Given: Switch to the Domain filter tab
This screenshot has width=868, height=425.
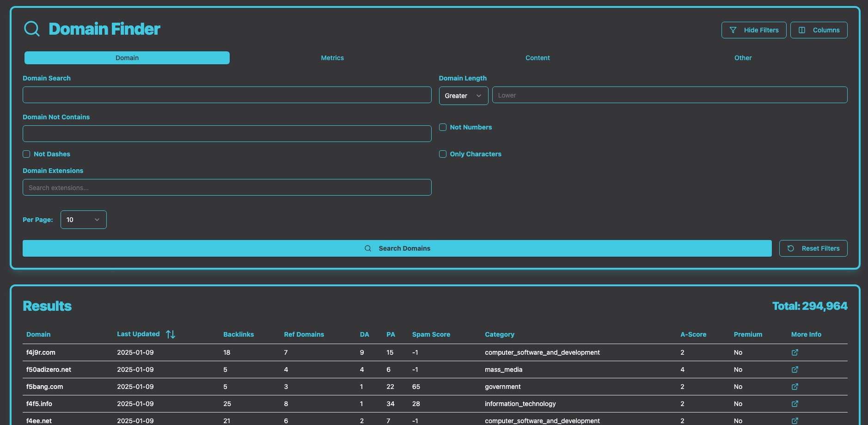Looking at the screenshot, I should click(127, 58).
